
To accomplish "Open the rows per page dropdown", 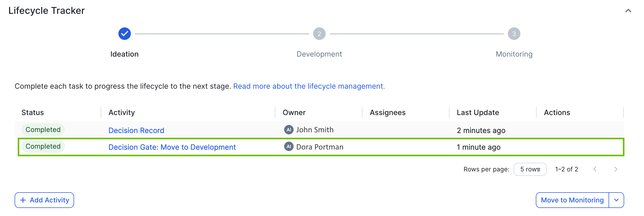I will click(x=530, y=169).
